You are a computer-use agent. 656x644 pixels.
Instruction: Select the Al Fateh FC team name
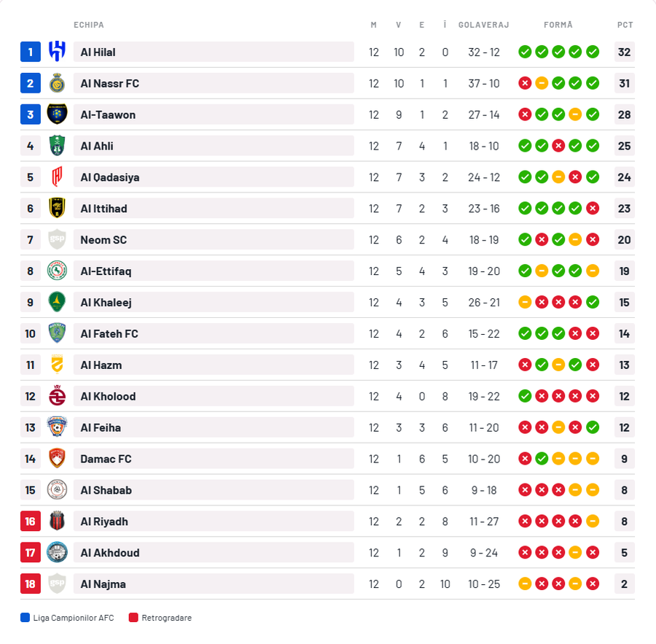(109, 334)
